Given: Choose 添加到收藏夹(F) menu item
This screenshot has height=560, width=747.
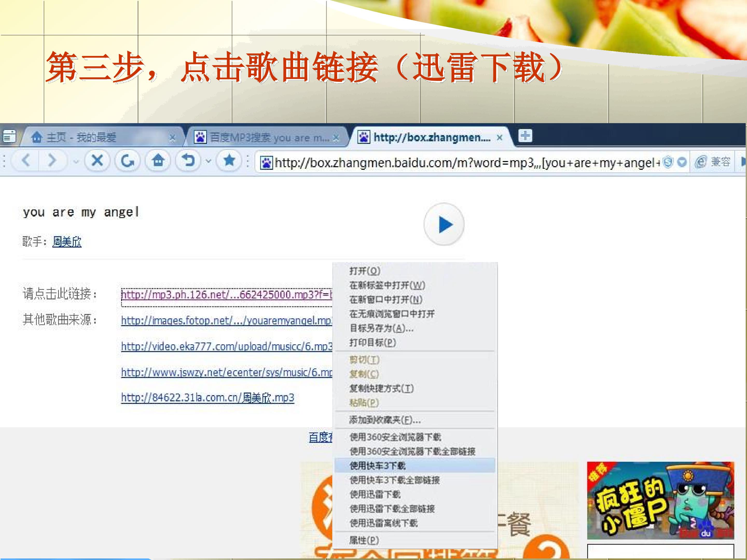Looking at the screenshot, I should click(x=415, y=420).
